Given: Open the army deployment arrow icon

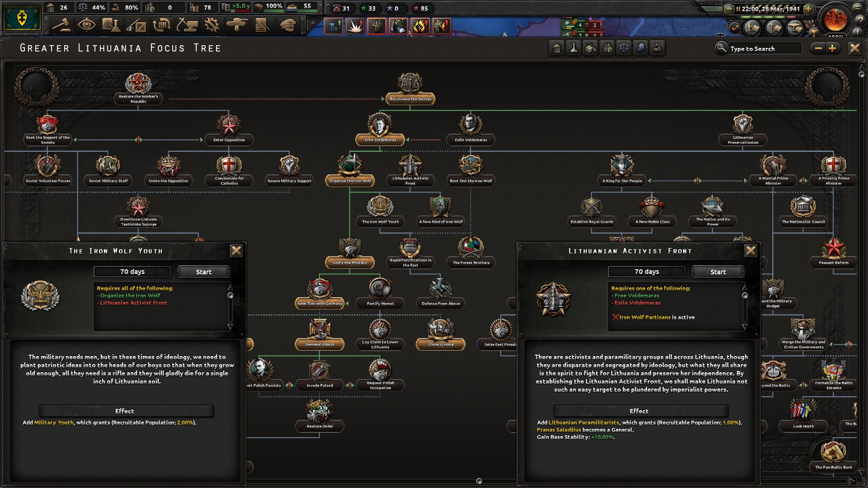Looking at the screenshot, I should pos(237,26).
